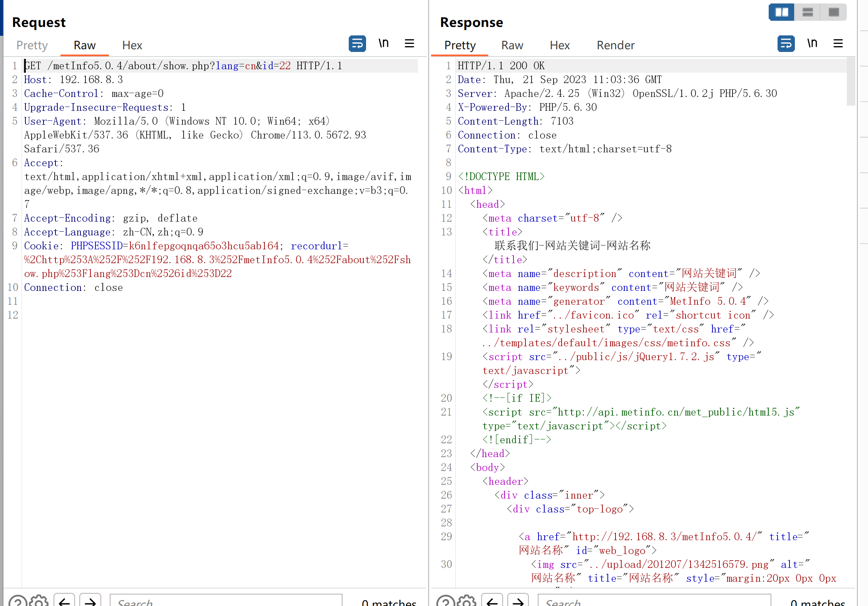
Task: Click 'HTTP/1.1 200 OK' status line
Action: pyautogui.click(x=501, y=66)
